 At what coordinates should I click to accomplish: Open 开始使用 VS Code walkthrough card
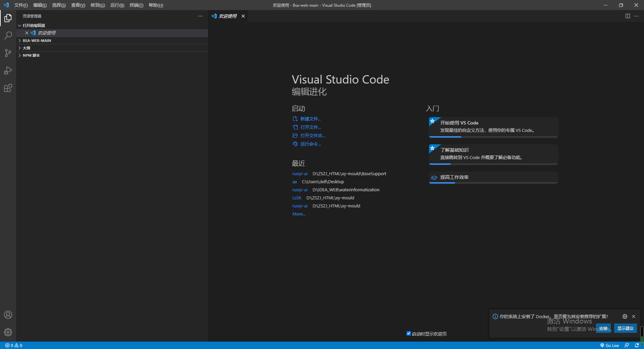point(493,127)
